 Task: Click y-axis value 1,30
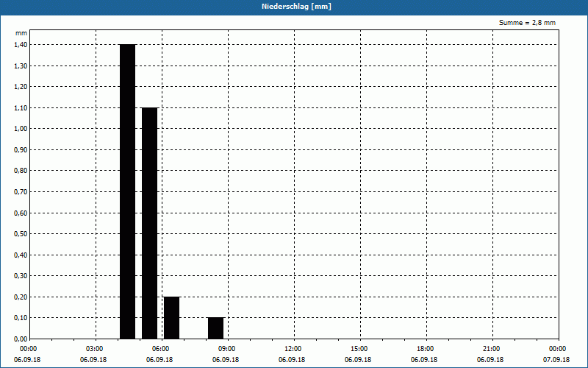[x=21, y=66]
